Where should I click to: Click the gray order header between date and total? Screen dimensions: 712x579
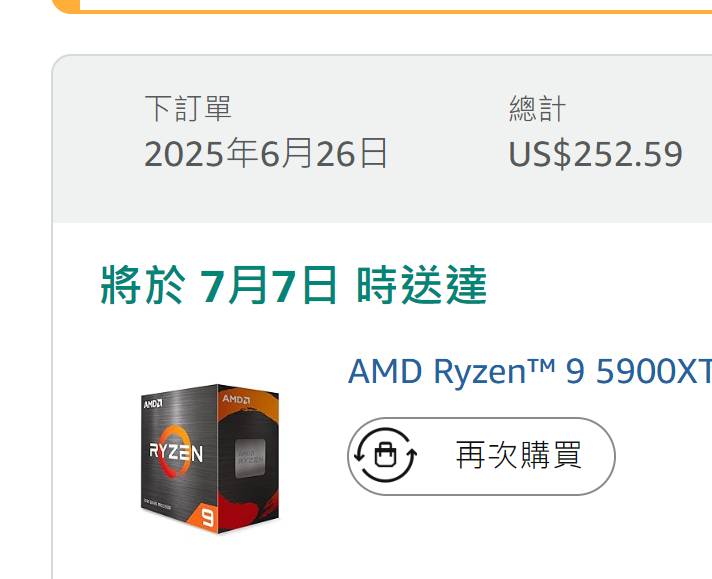(x=447, y=136)
